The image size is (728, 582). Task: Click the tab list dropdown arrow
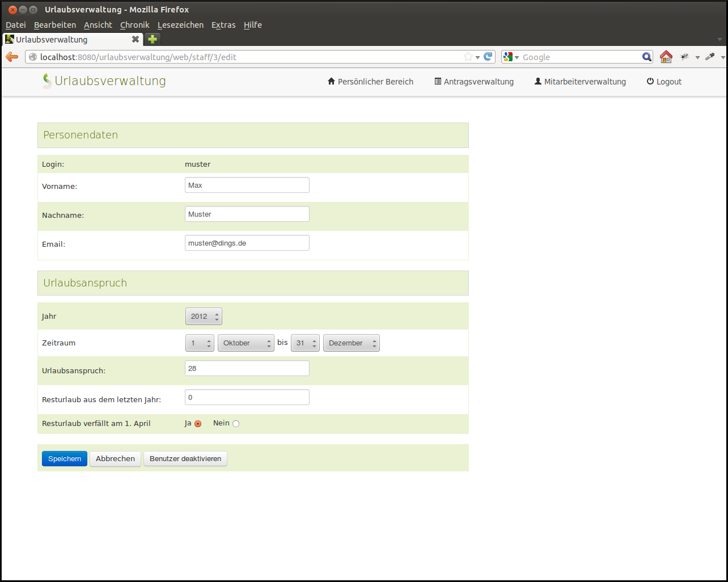tap(720, 40)
